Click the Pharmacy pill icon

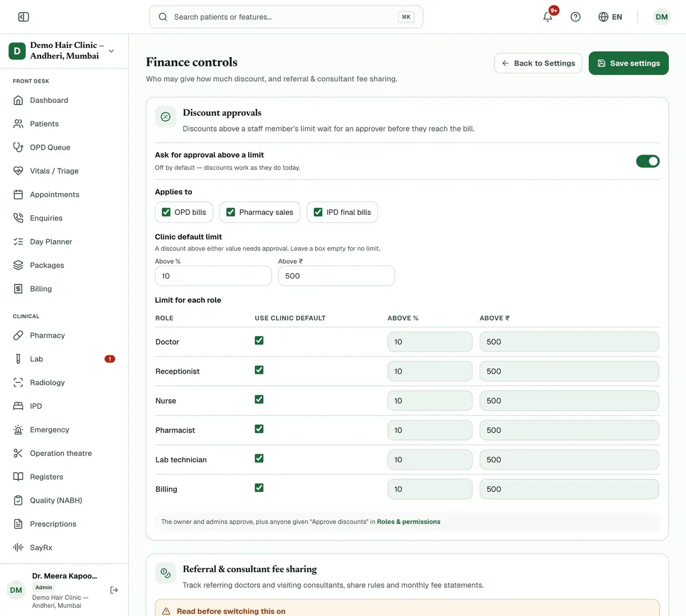pyautogui.click(x=18, y=335)
